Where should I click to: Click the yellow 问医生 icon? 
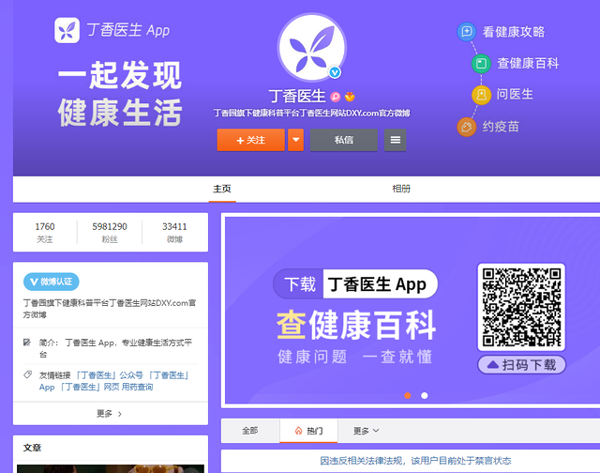(x=481, y=95)
